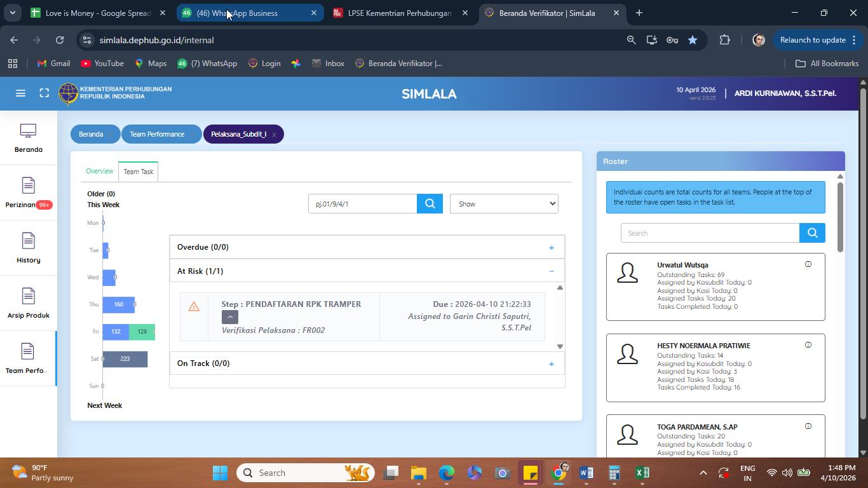Toggle the chevron button under PENDAFTARAN RPK TRAMPER
This screenshot has width=868, height=488.
(230, 317)
